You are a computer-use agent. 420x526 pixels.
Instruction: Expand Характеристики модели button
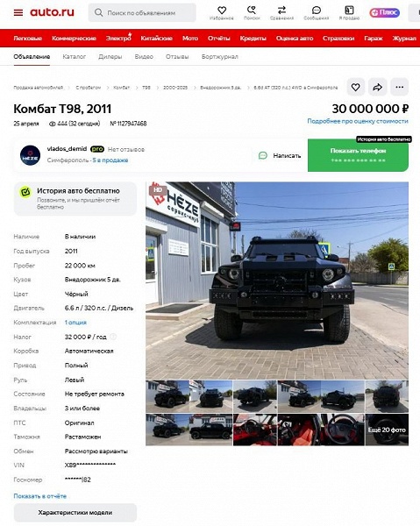75,513
